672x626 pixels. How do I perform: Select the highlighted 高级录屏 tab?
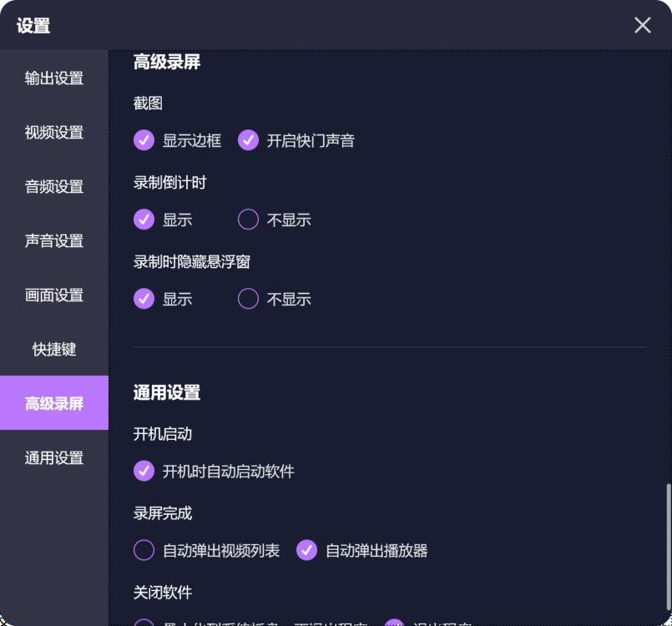click(x=53, y=403)
